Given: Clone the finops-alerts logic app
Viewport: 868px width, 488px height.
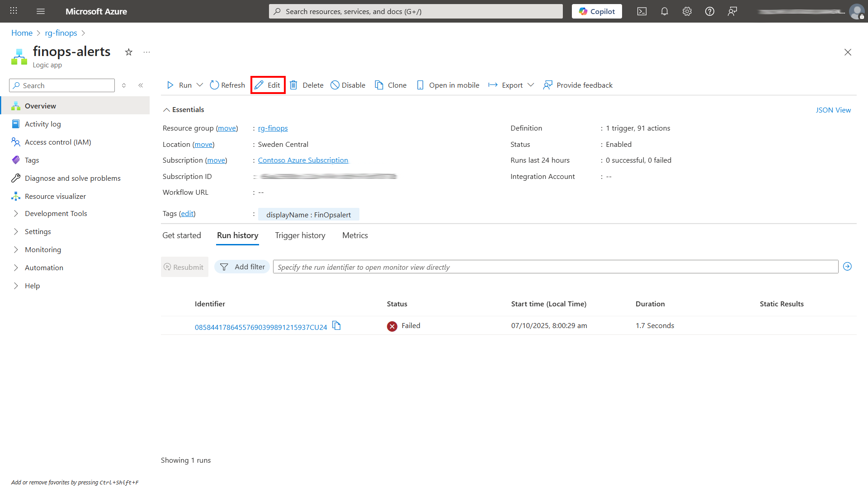Looking at the screenshot, I should pyautogui.click(x=390, y=85).
